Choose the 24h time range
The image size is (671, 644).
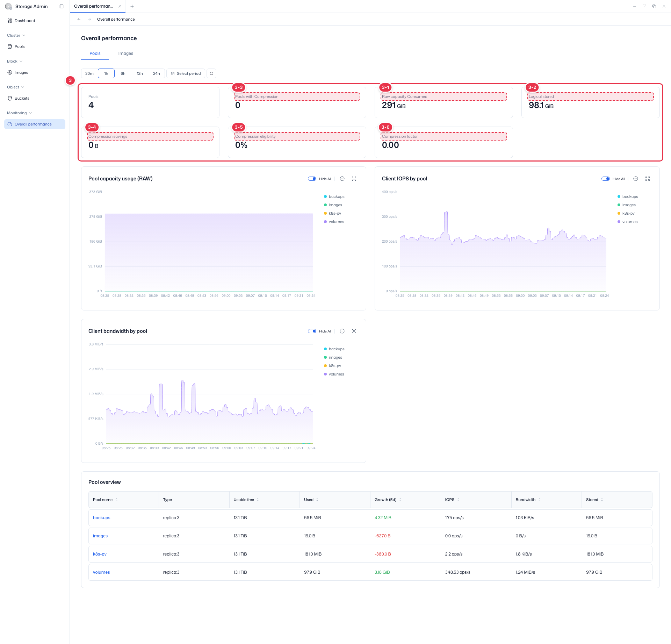157,73
